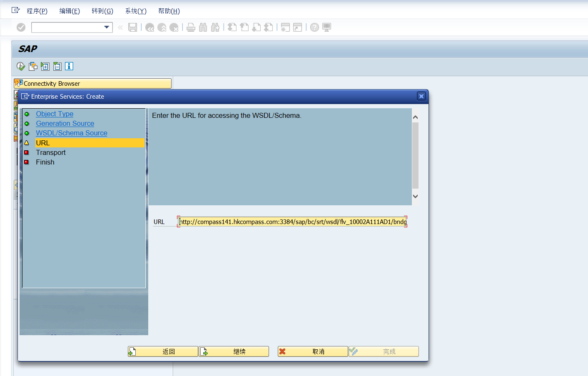
Task: Click the Exit (double up arrow) icon
Action: click(x=162, y=27)
